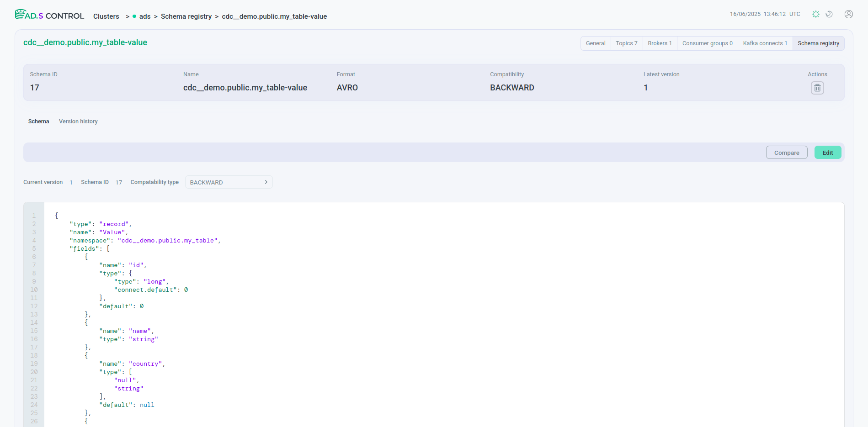
Task: Click line number 24 in code gutter
Action: 34,405
